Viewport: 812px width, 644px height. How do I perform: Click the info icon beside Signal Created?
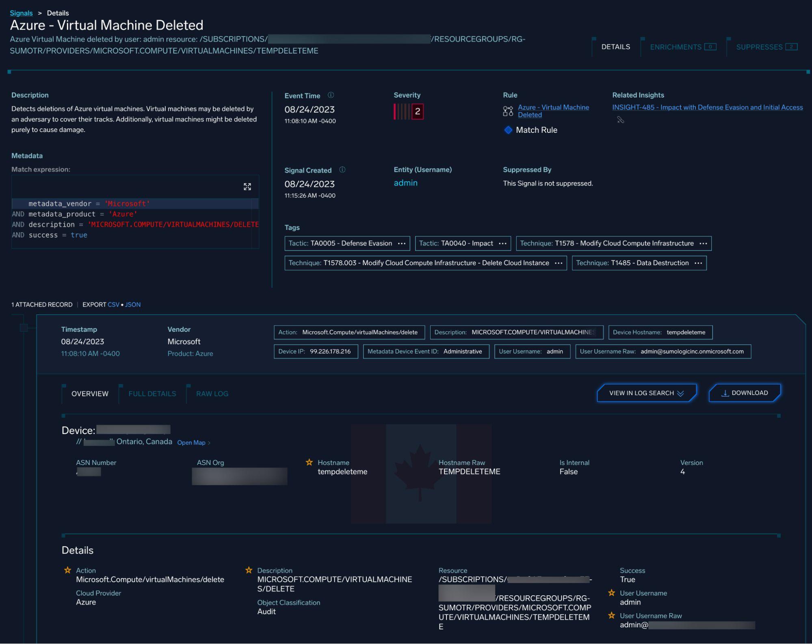point(341,170)
